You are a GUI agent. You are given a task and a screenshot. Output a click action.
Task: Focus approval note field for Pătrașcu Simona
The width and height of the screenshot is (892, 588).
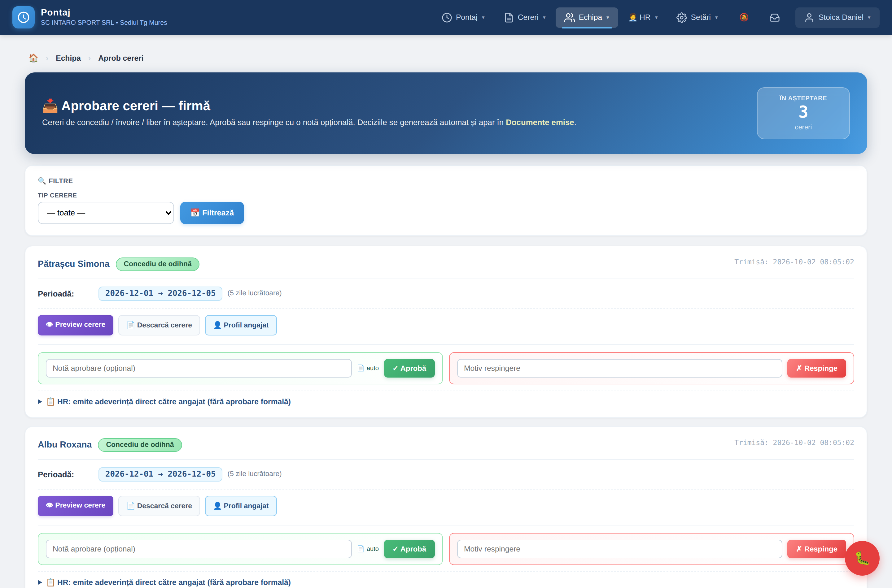click(199, 368)
